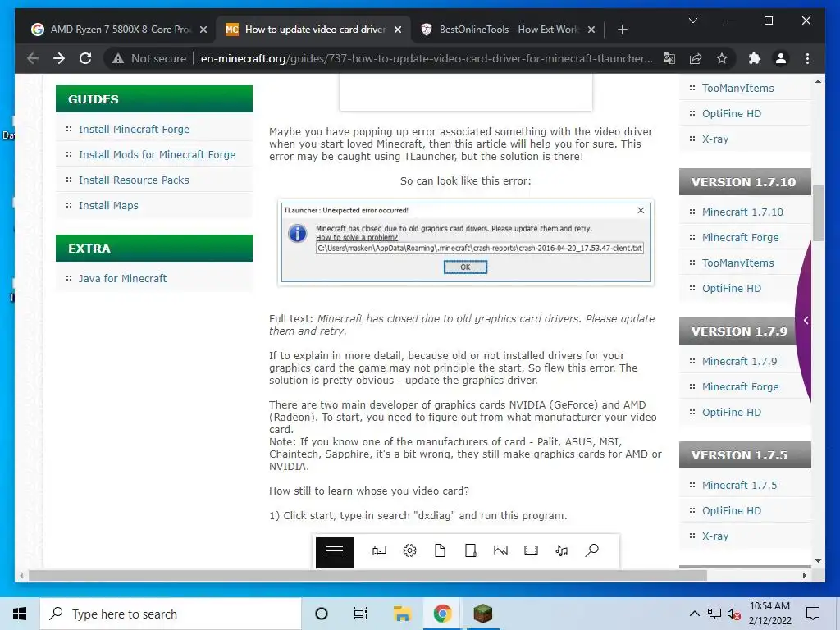Open Install Mods for Minecraft Forge
Screen dimensions: 840x630
(157, 155)
